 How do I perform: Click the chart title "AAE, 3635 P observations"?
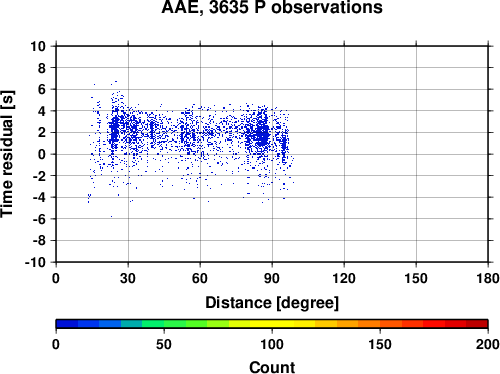click(272, 7)
